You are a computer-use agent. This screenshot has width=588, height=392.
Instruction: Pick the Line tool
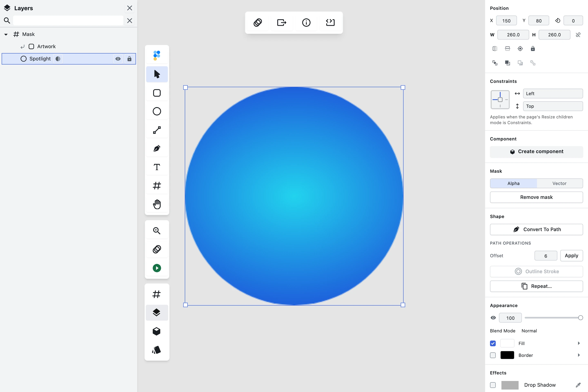tap(157, 130)
